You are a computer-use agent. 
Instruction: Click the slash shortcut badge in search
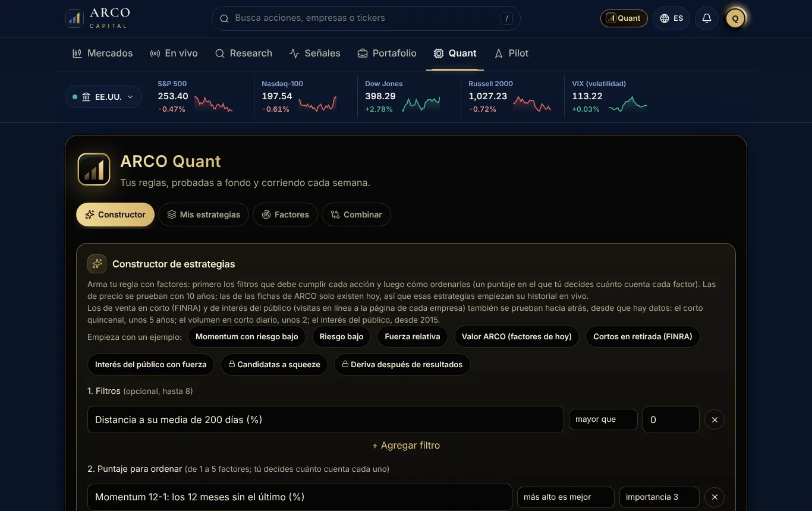(506, 18)
